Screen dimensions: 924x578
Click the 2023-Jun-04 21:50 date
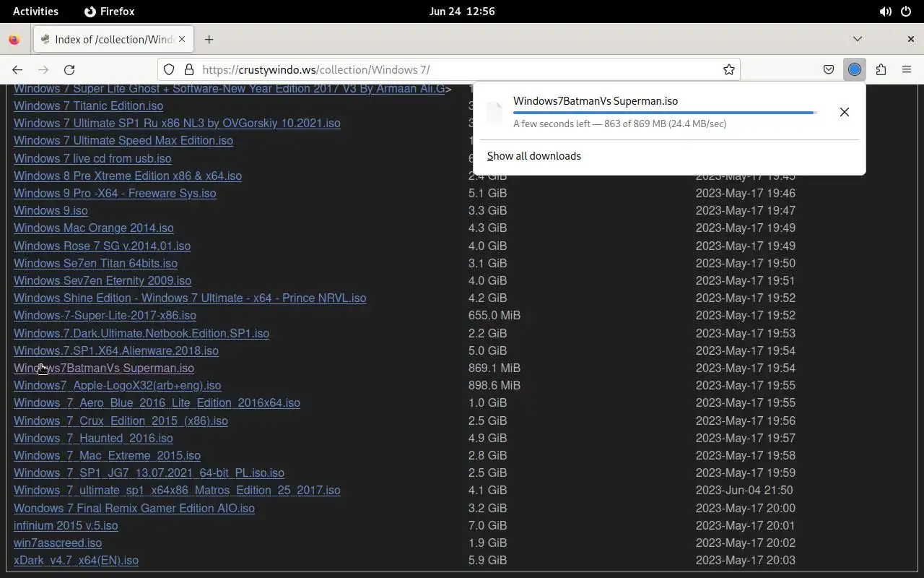point(744,490)
